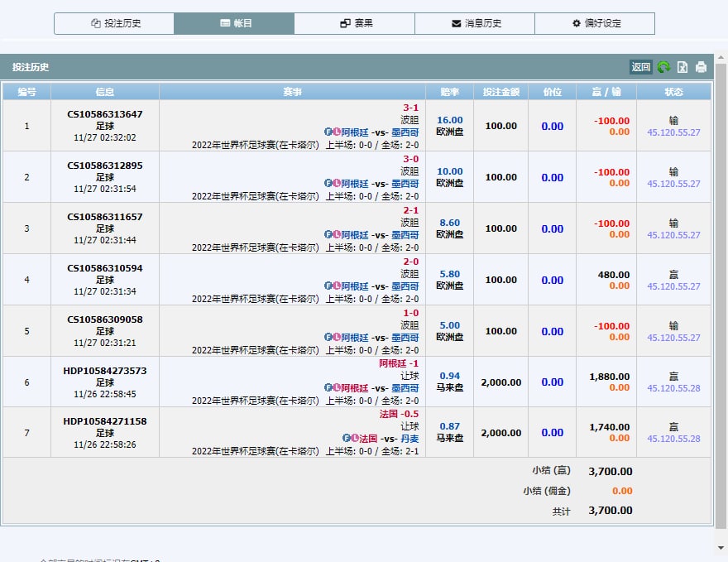
Task: Open the 消息历史 tab
Action: pyautogui.click(x=475, y=23)
